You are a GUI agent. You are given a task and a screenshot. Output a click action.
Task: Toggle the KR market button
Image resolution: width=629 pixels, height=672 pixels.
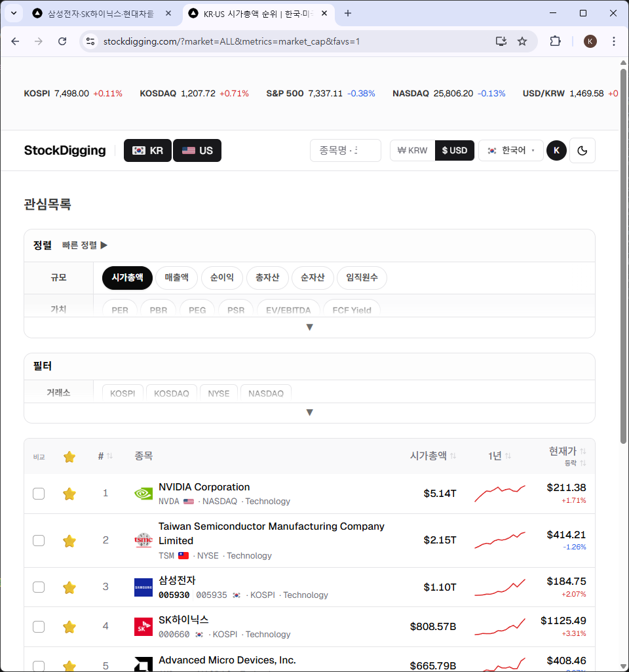pos(147,150)
